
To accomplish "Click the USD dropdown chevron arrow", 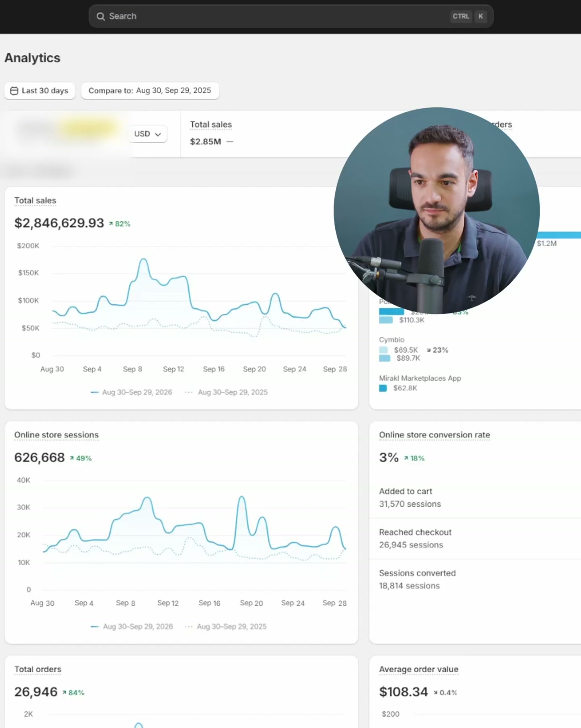I will click(x=158, y=134).
